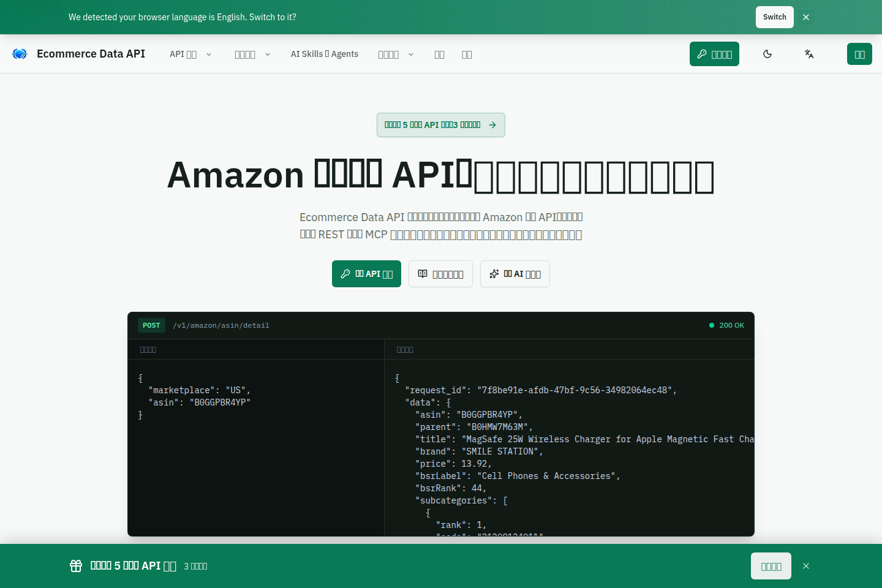Click the green key API button below the headline

366,274
